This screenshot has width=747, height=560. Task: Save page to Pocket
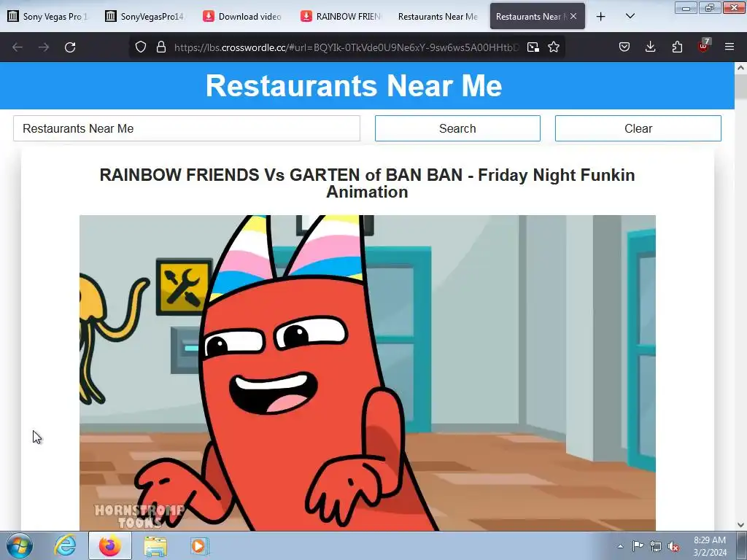click(x=624, y=47)
